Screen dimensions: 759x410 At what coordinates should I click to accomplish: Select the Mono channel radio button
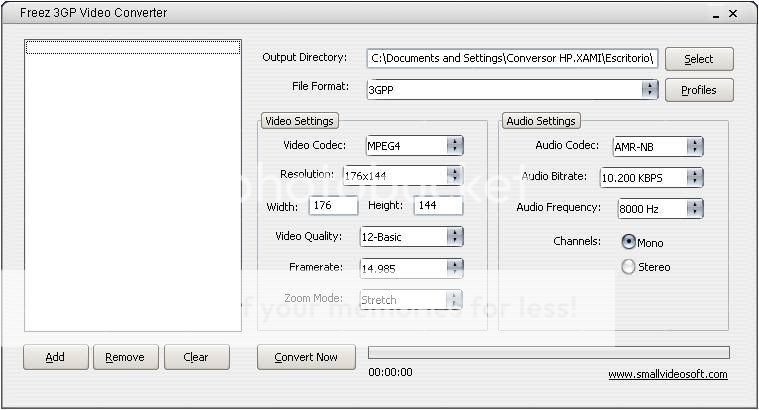[629, 242]
